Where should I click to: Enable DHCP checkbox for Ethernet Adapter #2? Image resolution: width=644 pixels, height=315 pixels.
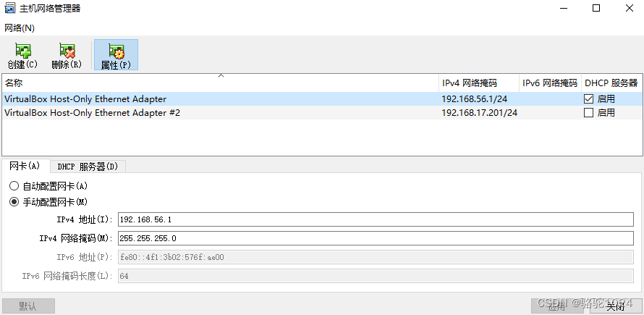[588, 113]
